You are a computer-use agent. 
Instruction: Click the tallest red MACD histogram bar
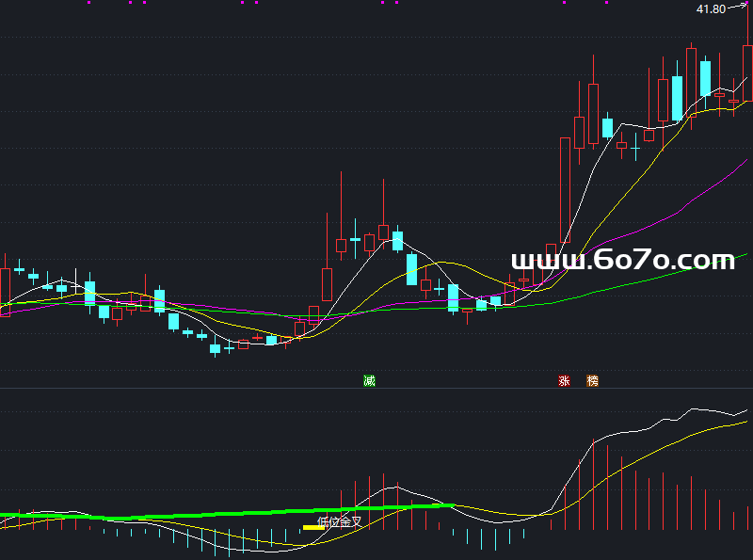click(x=594, y=487)
